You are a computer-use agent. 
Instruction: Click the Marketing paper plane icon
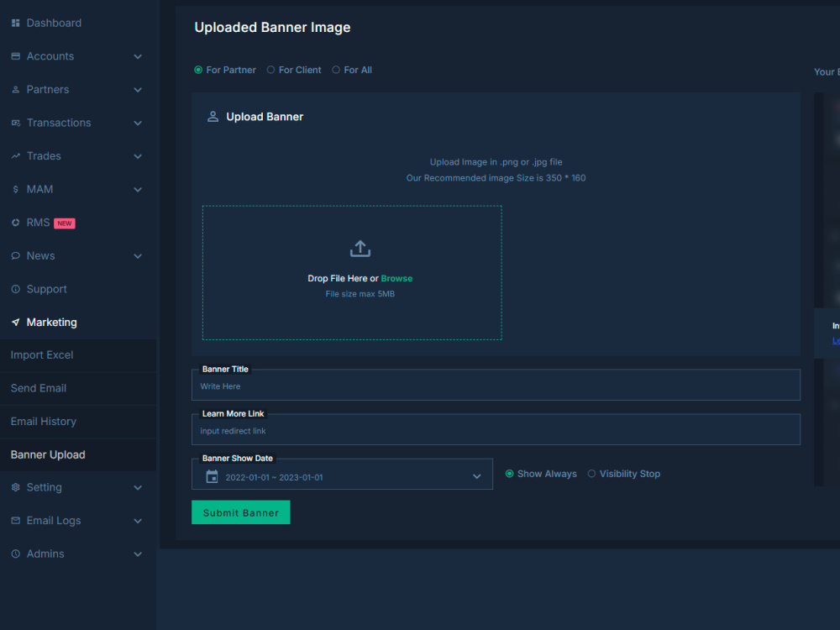[15, 322]
